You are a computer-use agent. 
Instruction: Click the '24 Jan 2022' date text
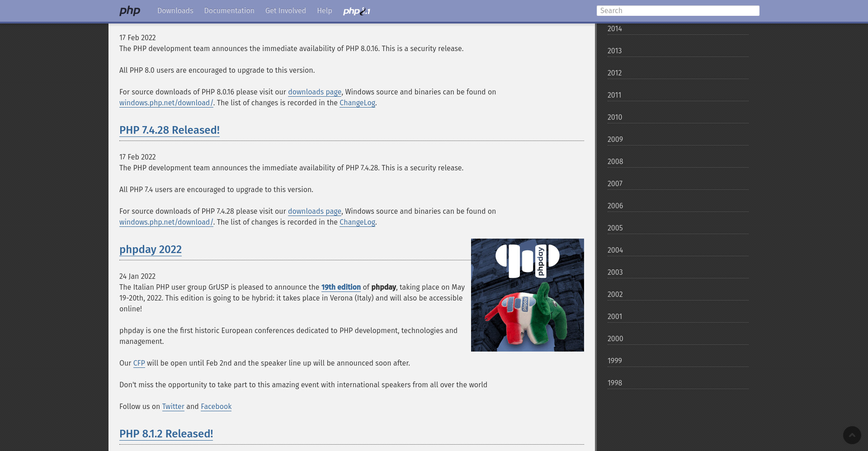pos(137,277)
